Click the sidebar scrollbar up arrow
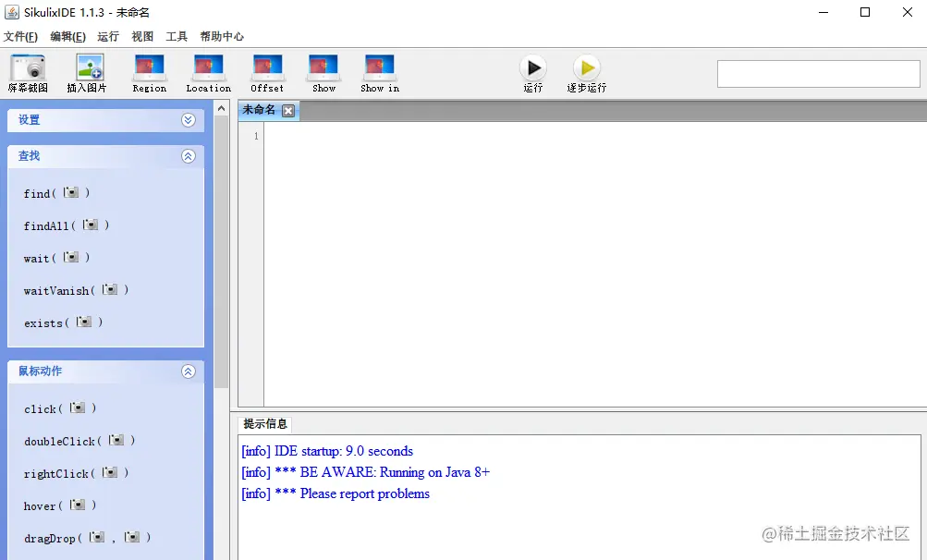This screenshot has height=560, width=927. (x=221, y=108)
